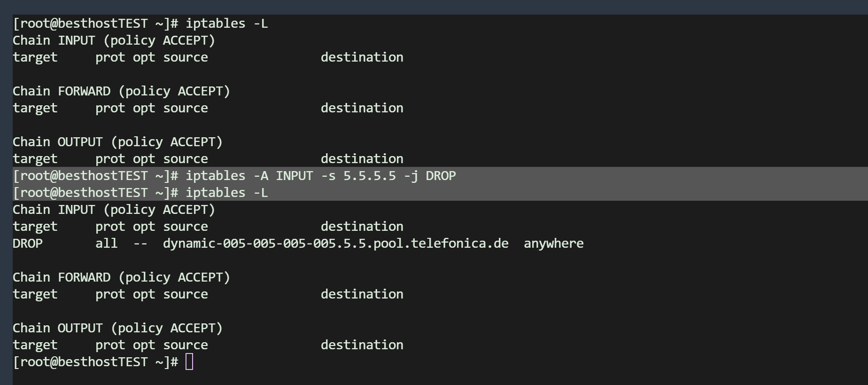Click the DROP target in the rule row
The image size is (868, 385).
coord(28,244)
